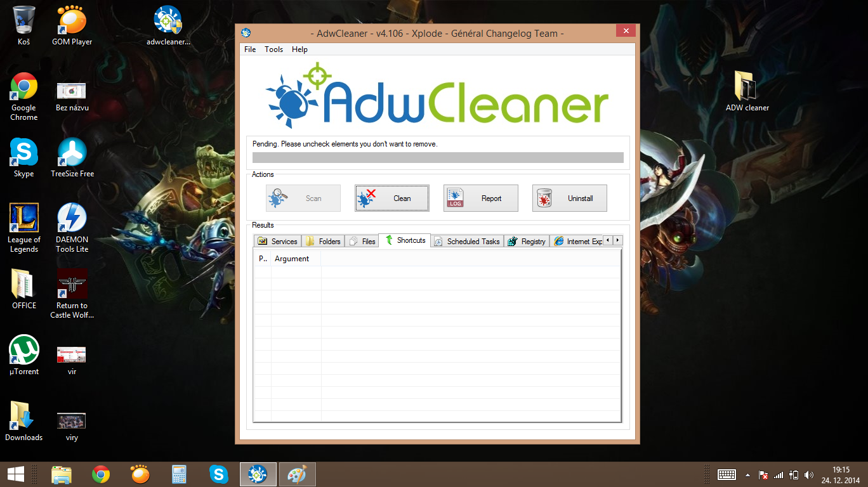Screen dimensions: 868x487
Task: Select the 'vir' file on the desktop
Action: click(72, 360)
